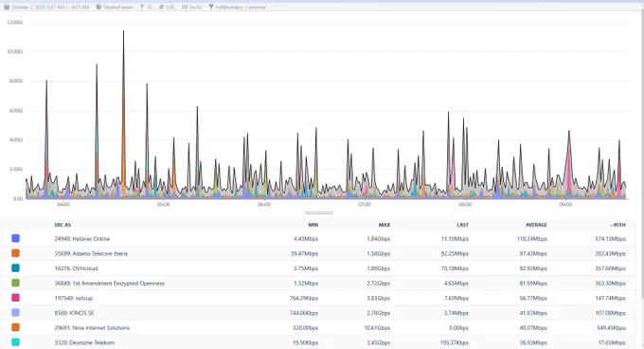Click the L3PC units icon

coord(161,7)
